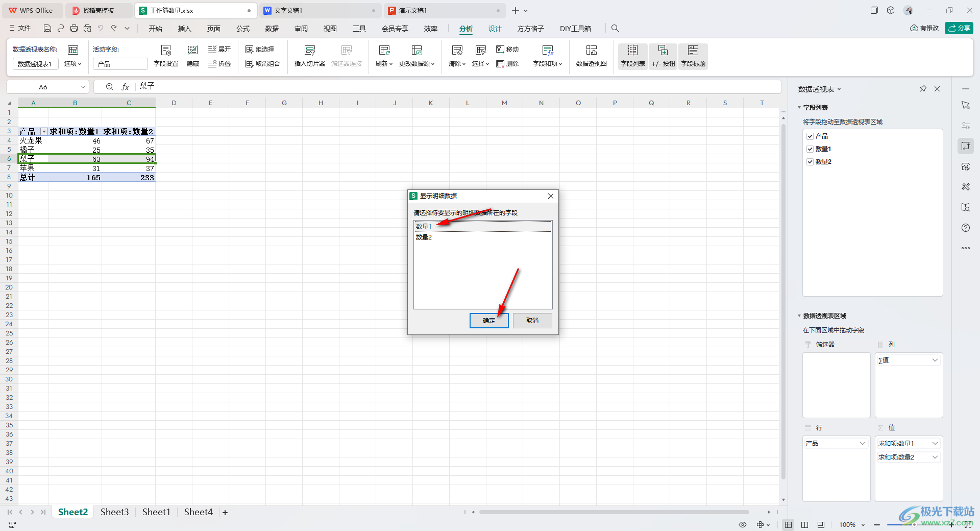Click the print icon in toolbar
This screenshot has height=531, width=980.
coord(74,29)
